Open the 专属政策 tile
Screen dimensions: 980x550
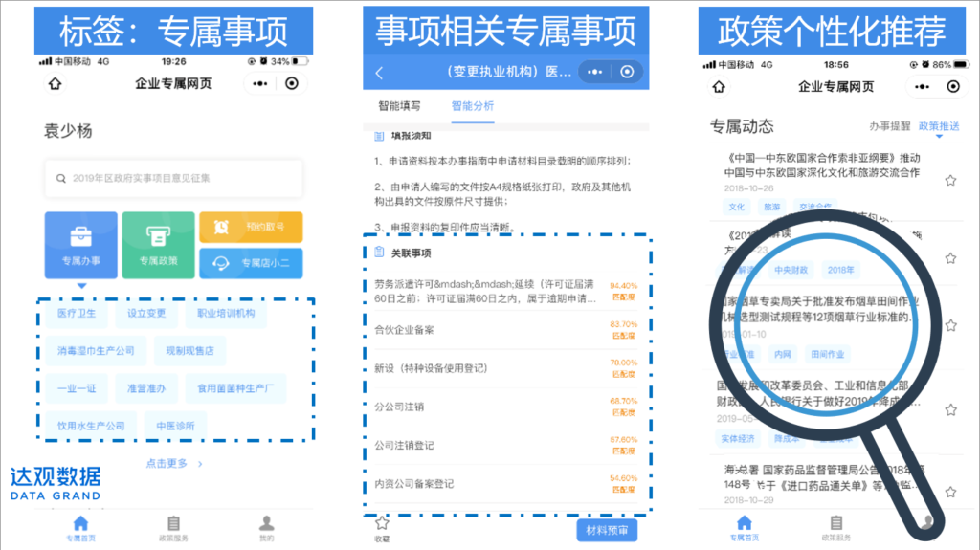tap(158, 245)
